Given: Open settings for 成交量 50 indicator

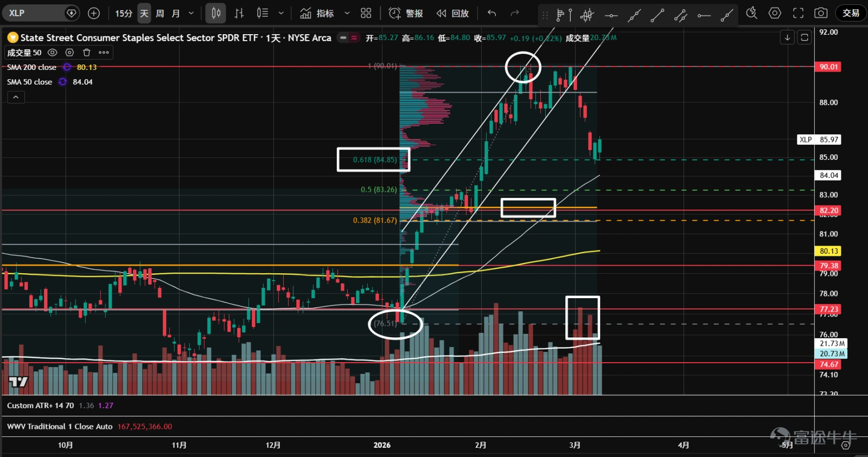Looking at the screenshot, I should [69, 53].
